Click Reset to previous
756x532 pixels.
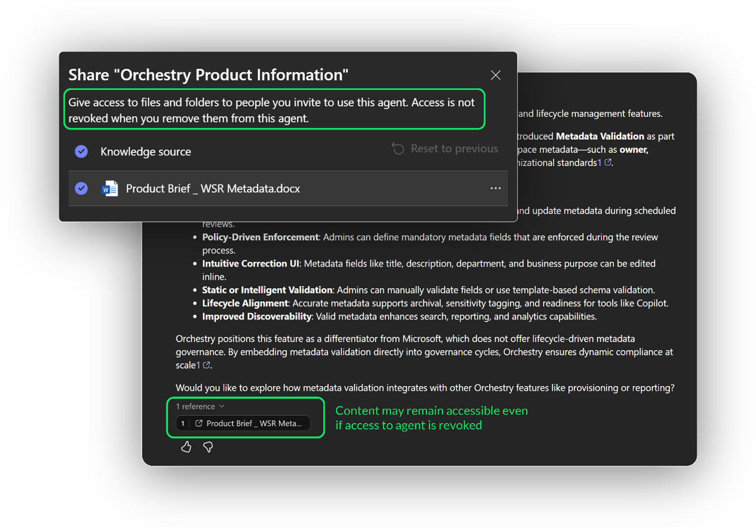coord(454,149)
